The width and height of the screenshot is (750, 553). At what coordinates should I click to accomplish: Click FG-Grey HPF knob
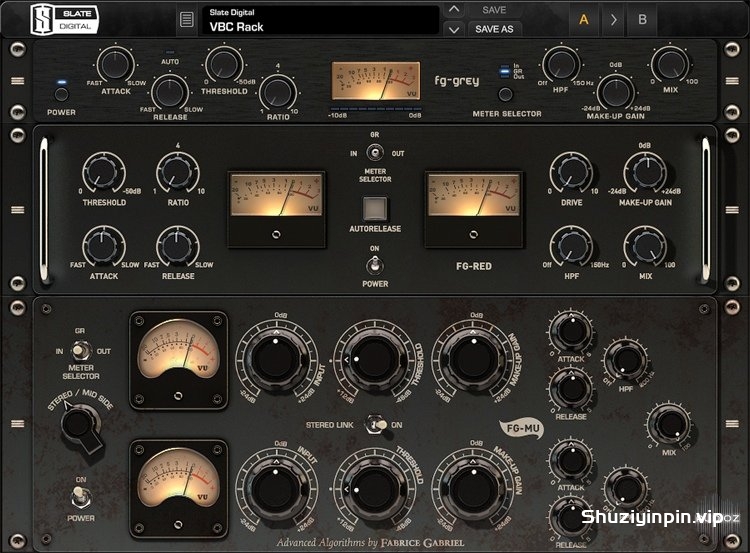(x=561, y=64)
